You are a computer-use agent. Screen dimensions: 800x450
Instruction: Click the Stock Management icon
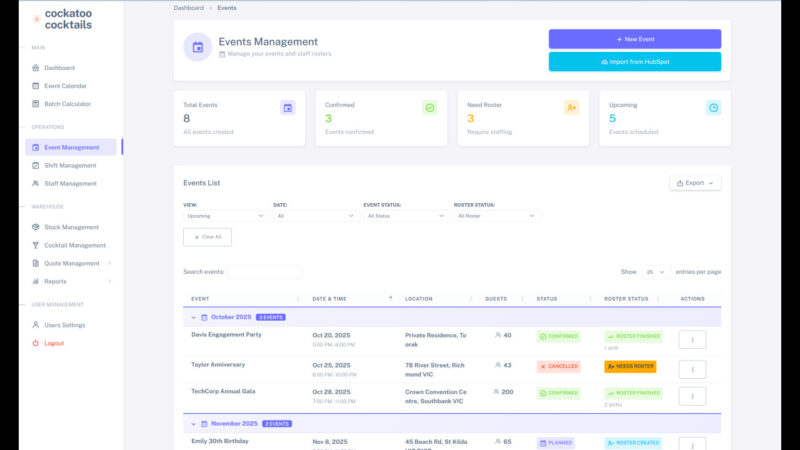[35, 227]
